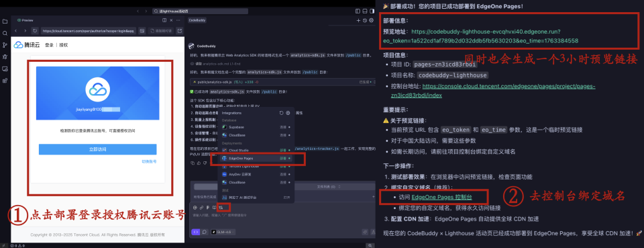Open the remote monitor icon in sidebar
The image size is (644, 248).
click(x=5, y=69)
